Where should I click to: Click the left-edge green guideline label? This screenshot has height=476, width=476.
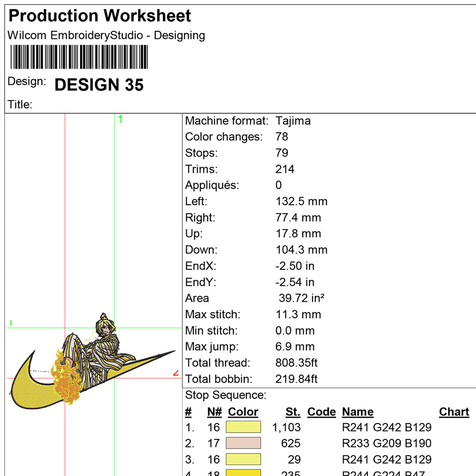(x=10, y=322)
